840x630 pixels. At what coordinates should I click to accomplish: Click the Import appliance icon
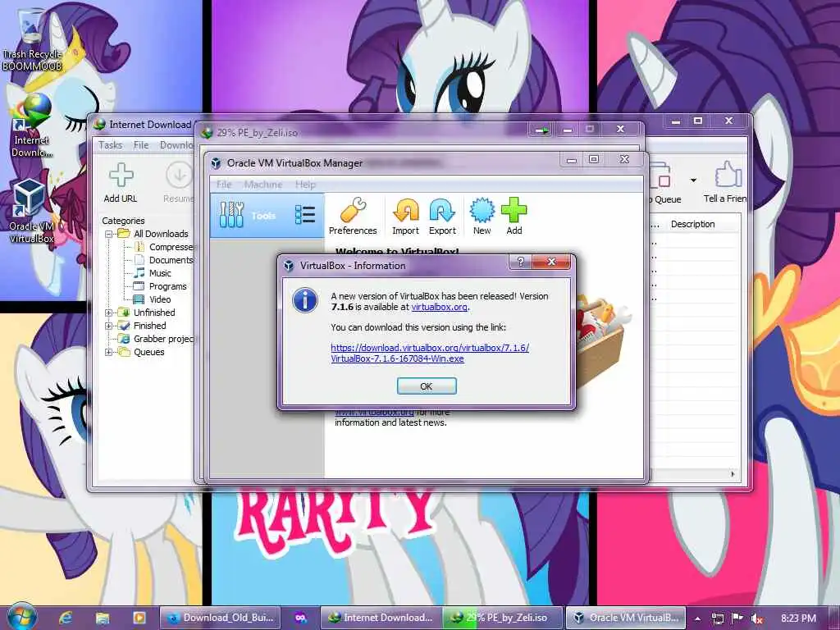click(x=405, y=217)
